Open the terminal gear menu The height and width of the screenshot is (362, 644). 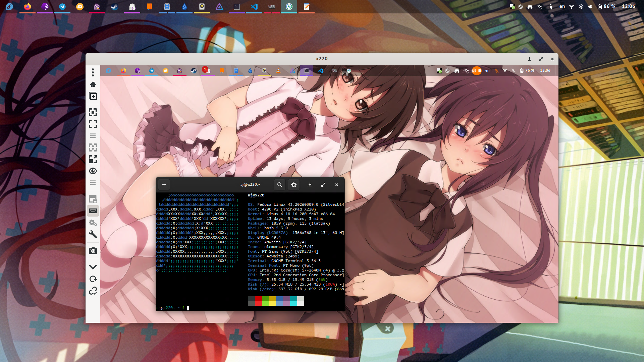[x=294, y=185]
